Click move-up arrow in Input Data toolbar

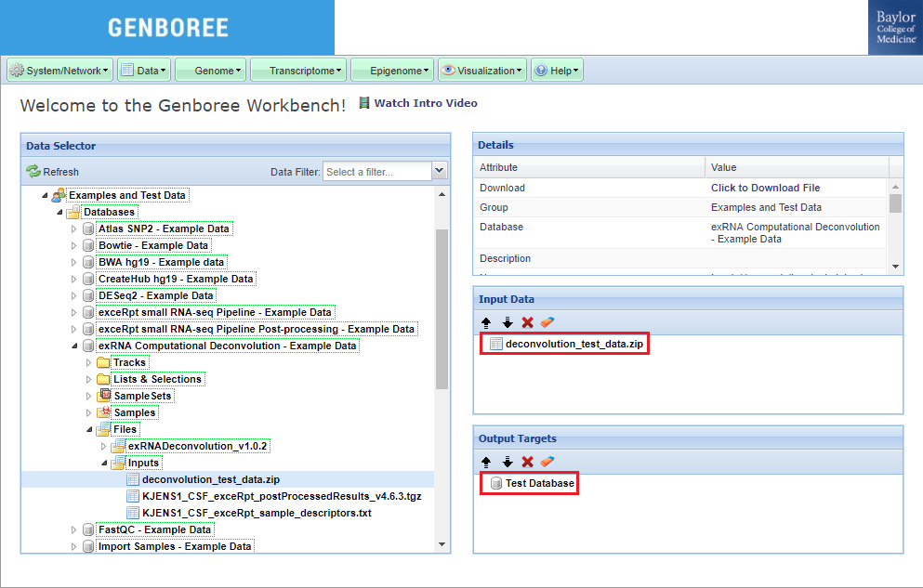pos(486,322)
